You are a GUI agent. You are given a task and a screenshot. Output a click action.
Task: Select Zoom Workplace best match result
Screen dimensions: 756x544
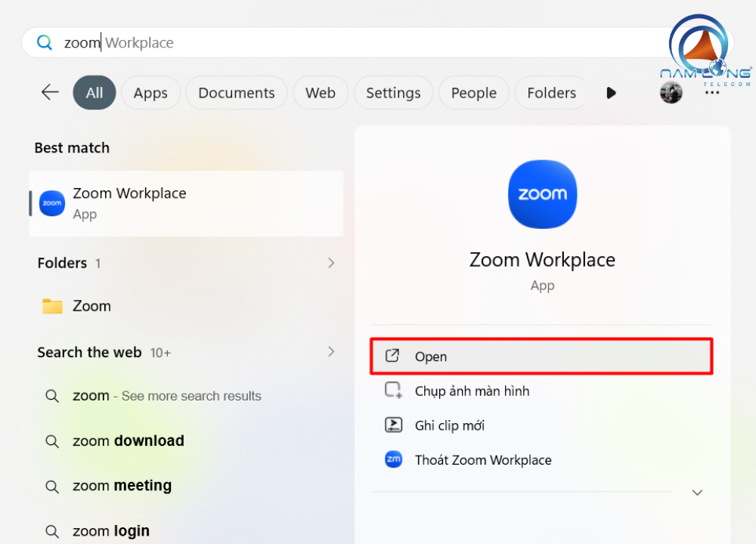click(186, 204)
